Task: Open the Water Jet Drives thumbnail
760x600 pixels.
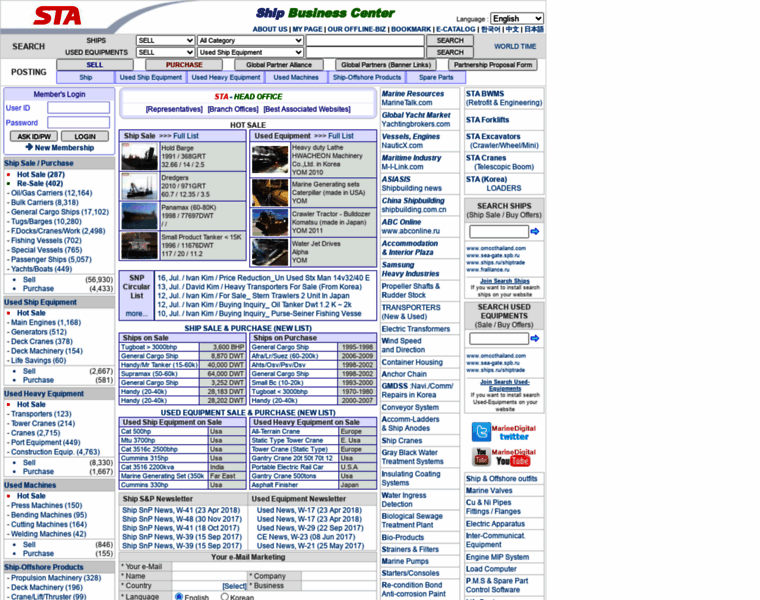Action: 270,252
